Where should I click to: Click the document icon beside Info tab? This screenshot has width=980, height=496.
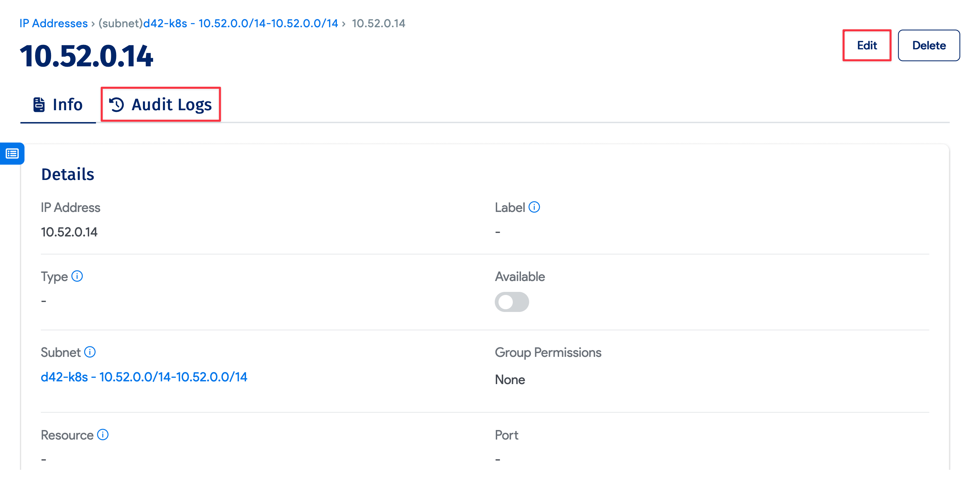(x=38, y=104)
